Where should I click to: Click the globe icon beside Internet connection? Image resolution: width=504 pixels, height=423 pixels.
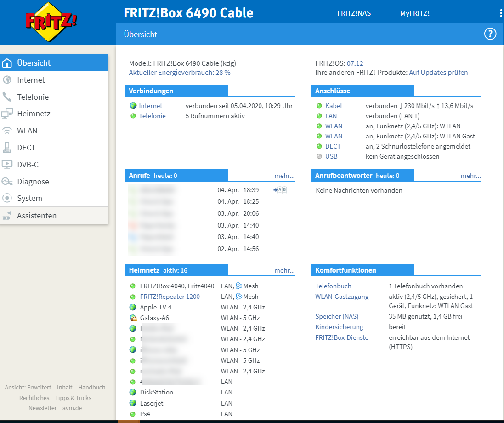tap(133, 105)
